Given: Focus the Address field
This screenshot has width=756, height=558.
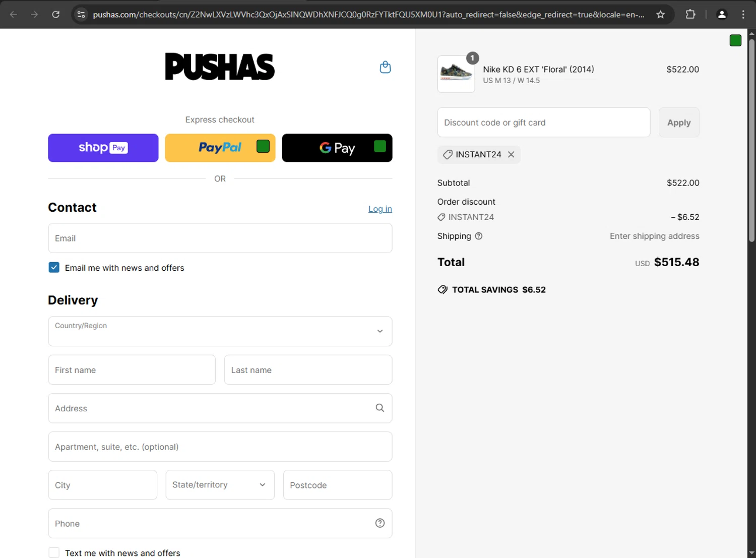Looking at the screenshot, I should tap(220, 408).
